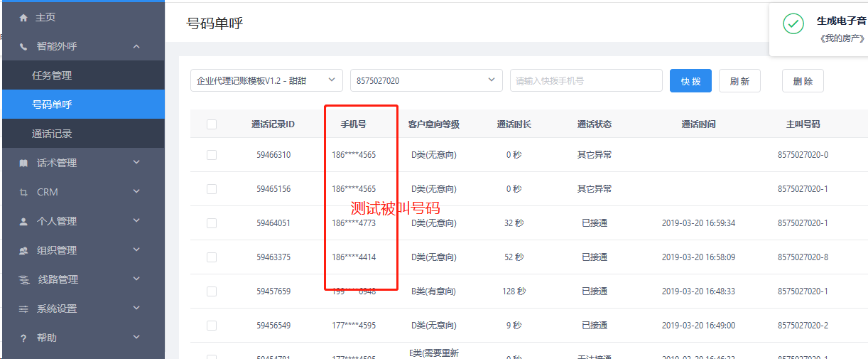Click caller number 8575027020-0
The height and width of the screenshot is (359, 868).
click(x=803, y=154)
